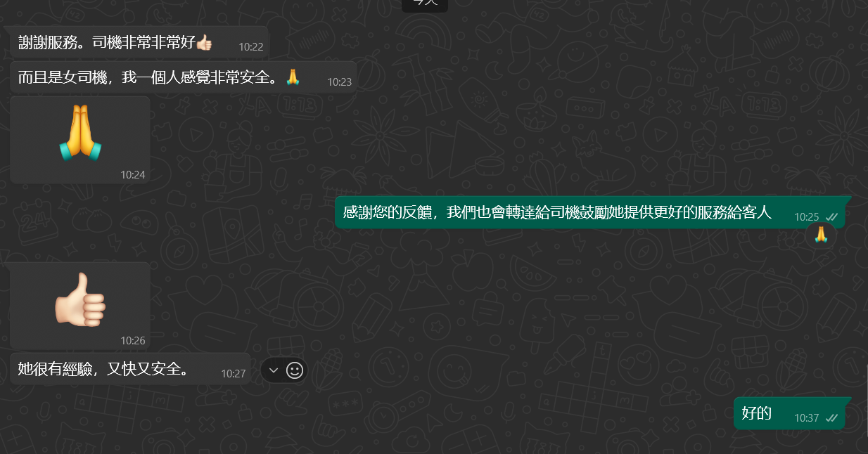This screenshot has width=868, height=454.
Task: Open the 🙏 reaction badge under 感謝您的反饋 message
Action: pyautogui.click(x=821, y=235)
